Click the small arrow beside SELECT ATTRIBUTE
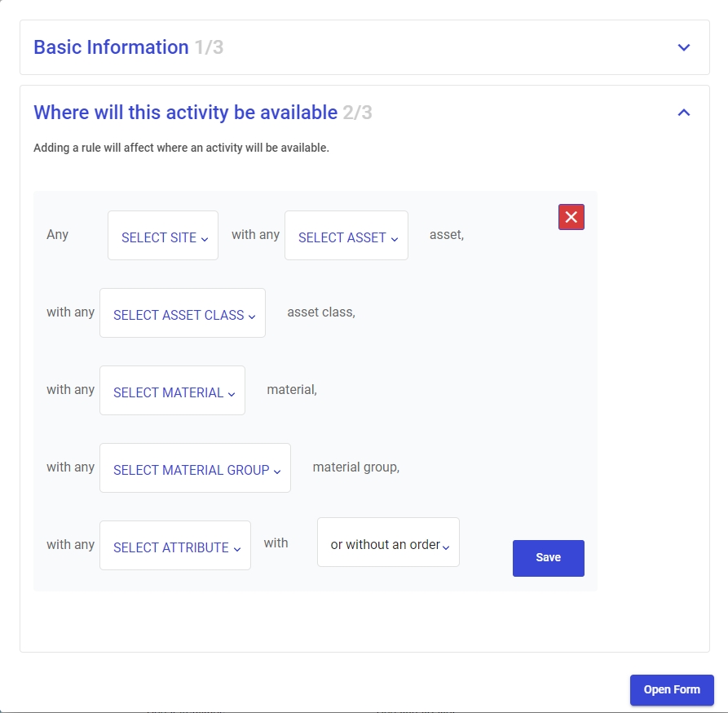The height and width of the screenshot is (713, 728). [237, 548]
